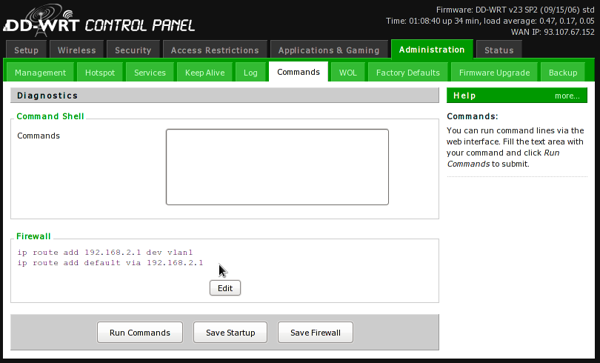Click the help text mentioning 'Run Commands'
600x363 pixels.
[x=515, y=147]
